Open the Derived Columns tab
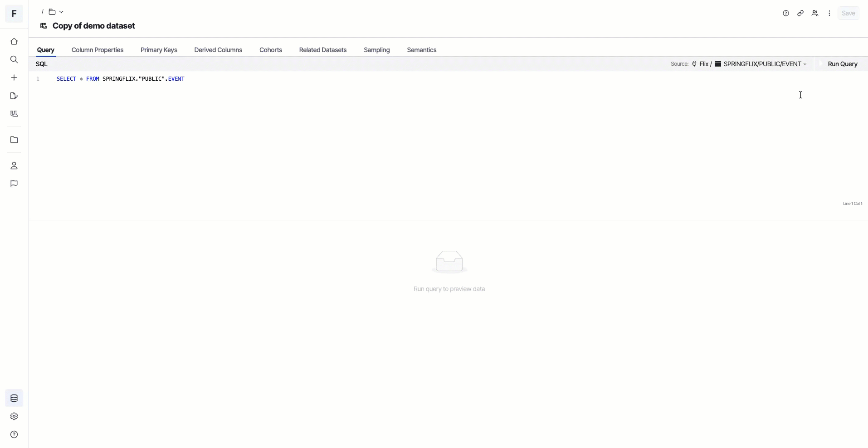The image size is (868, 448). (x=218, y=50)
